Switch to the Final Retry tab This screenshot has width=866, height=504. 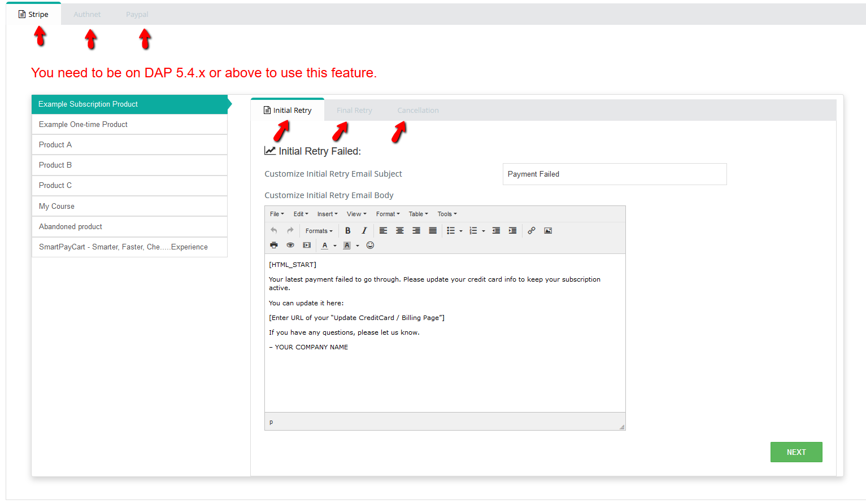[x=354, y=111]
